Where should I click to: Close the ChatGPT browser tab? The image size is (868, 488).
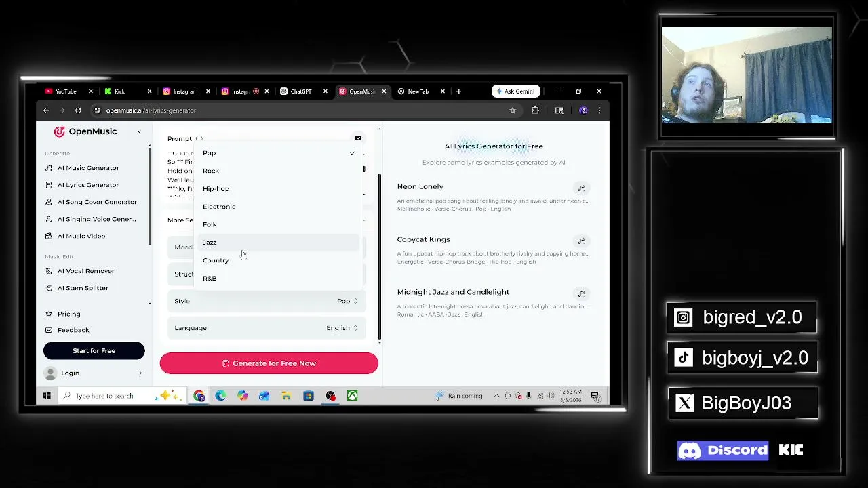325,91
